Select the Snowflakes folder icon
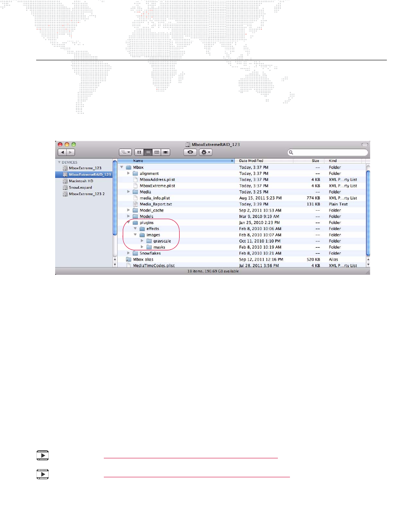The height and width of the screenshot is (532, 411). [135, 253]
